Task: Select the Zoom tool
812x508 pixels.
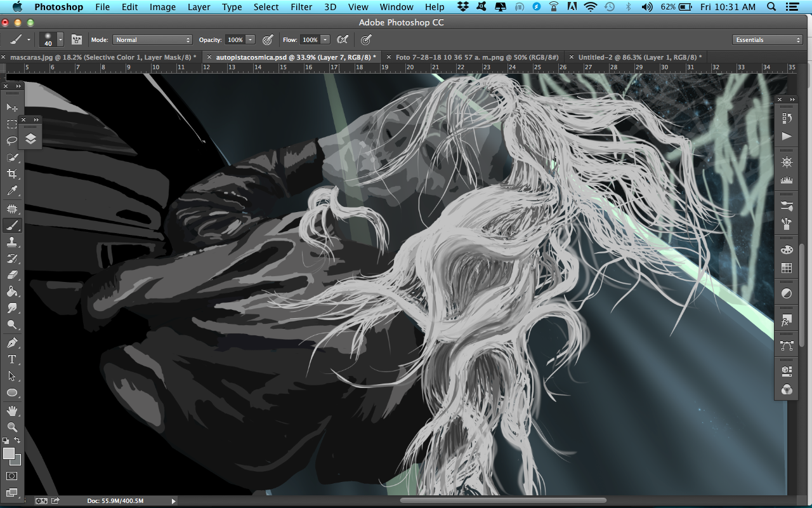Action: pyautogui.click(x=12, y=427)
